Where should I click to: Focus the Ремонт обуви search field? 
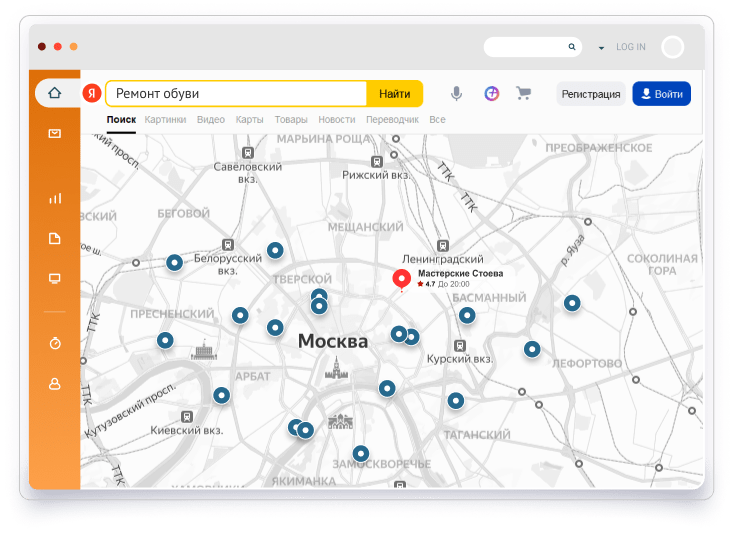[x=237, y=94]
